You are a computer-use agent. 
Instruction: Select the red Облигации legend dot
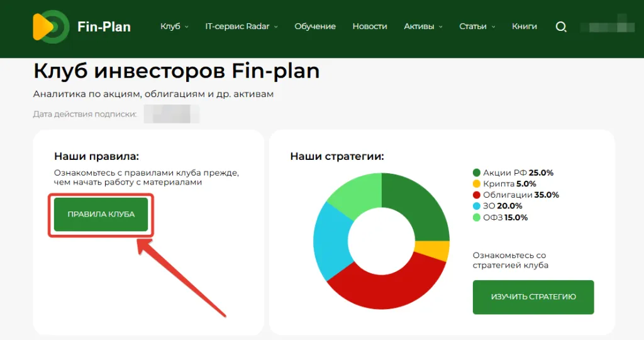coord(477,195)
